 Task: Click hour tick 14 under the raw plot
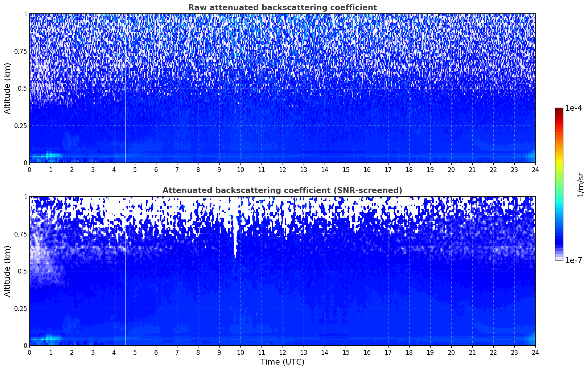coord(325,169)
